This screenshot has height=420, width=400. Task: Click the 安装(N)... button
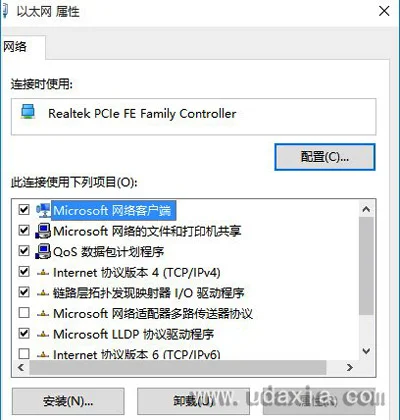coord(68,401)
